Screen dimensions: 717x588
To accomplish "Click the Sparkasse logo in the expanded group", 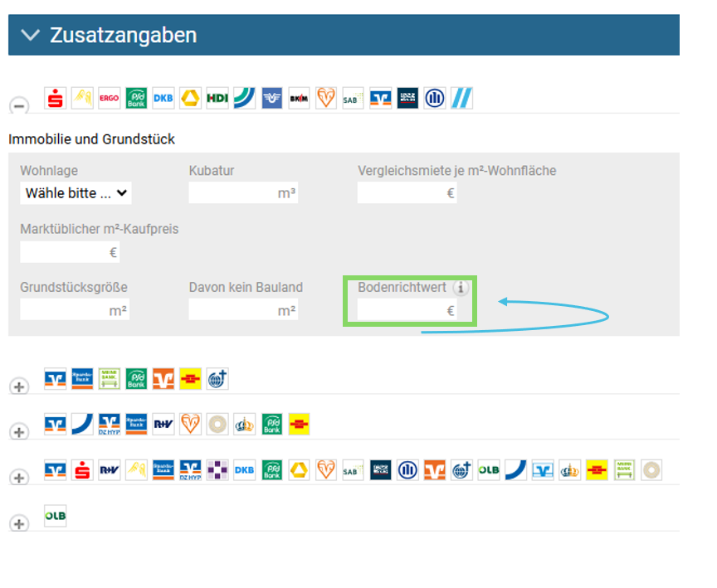I will tap(56, 98).
